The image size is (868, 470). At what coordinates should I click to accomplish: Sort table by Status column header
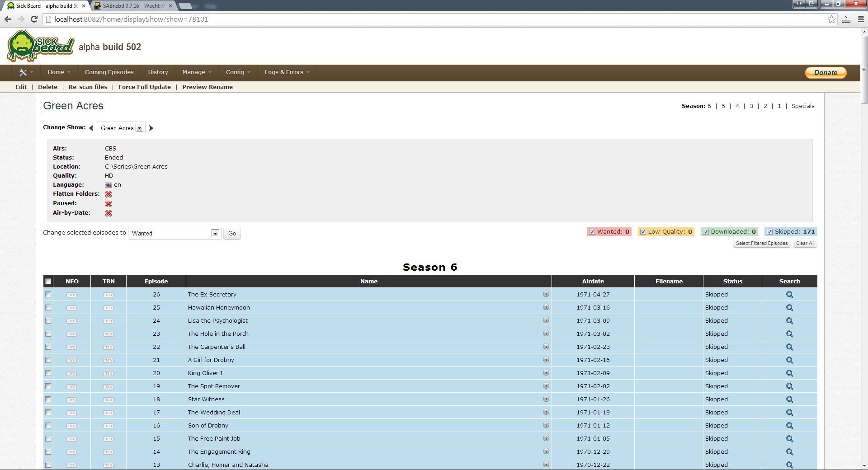[732, 282]
